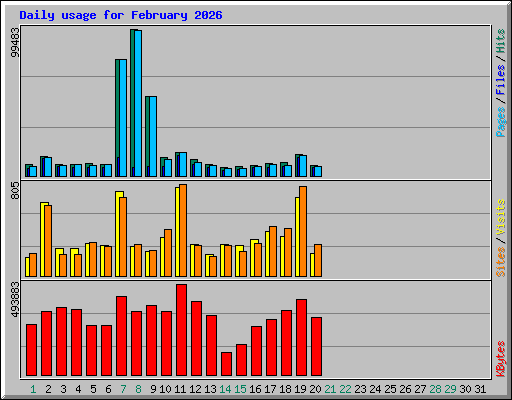Click day label 10 on the x-axis
This screenshot has width=512, height=400.
coord(165,389)
